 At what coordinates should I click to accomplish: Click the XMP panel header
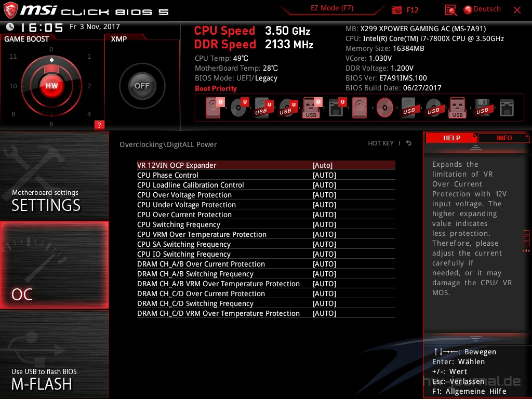[119, 39]
